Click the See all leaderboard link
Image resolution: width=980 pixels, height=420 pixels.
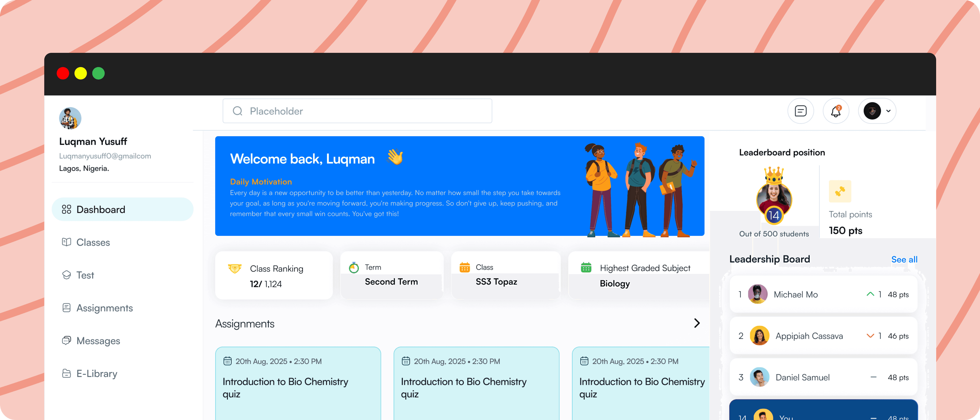(904, 260)
